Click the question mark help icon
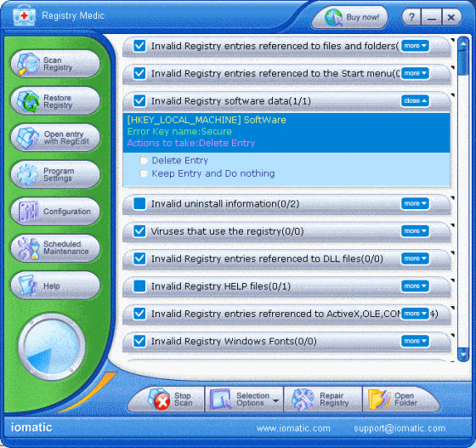 [x=411, y=17]
